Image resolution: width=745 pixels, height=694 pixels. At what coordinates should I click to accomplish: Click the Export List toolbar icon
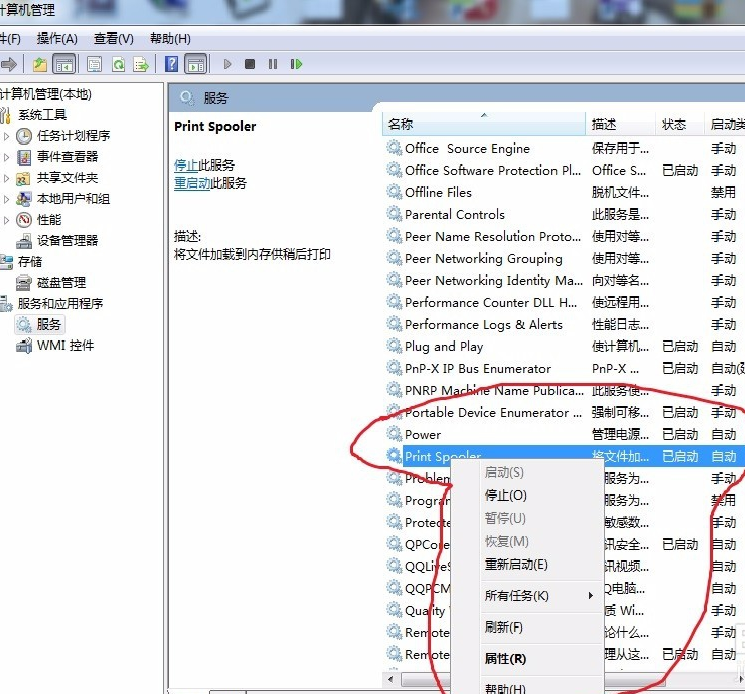click(x=141, y=64)
